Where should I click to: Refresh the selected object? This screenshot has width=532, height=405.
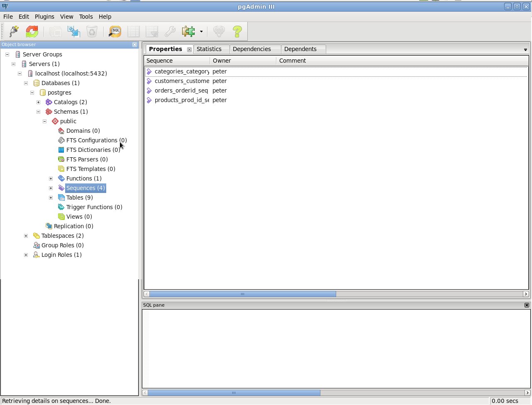32,32
